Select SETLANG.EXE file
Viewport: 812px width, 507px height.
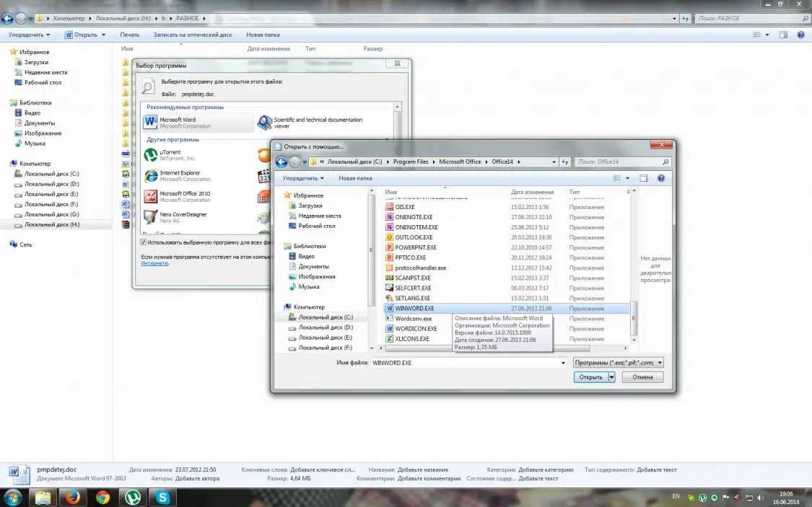point(412,298)
